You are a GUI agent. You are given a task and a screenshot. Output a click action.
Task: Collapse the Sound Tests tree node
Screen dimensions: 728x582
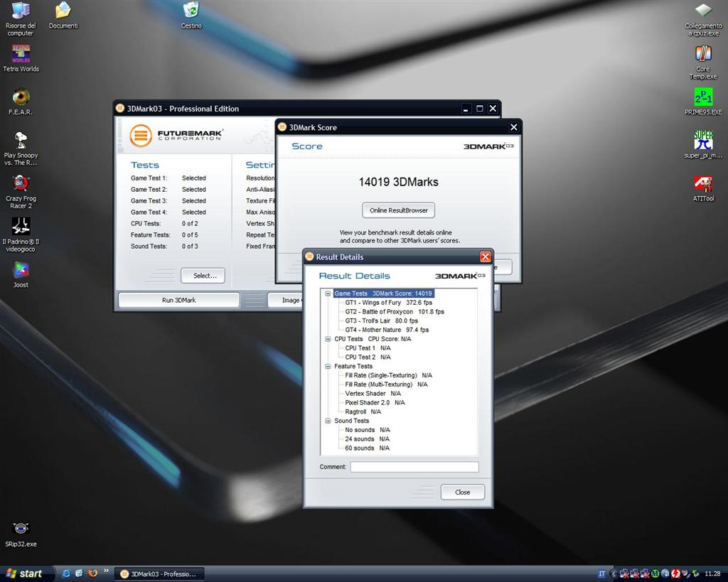click(x=328, y=421)
